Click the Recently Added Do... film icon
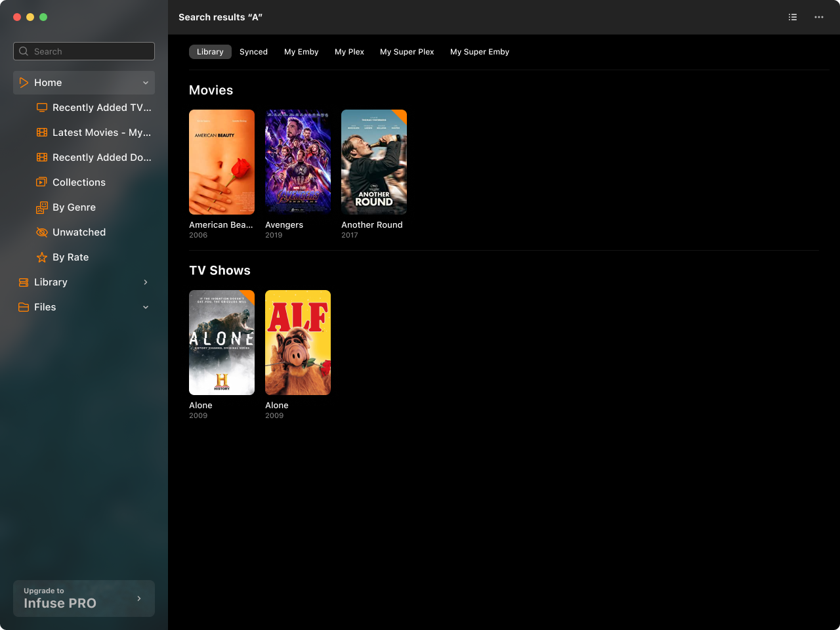This screenshot has width=840, height=630. 42,157
